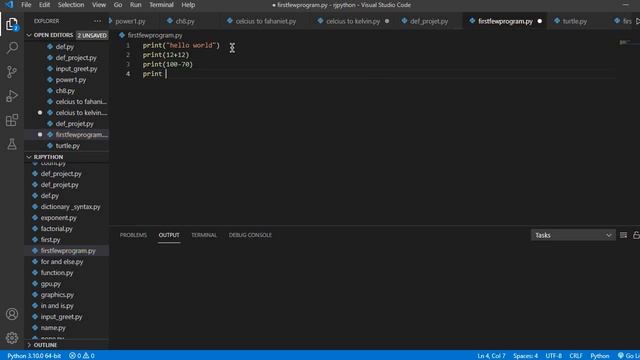640x360 pixels.
Task: Change the Spaces: 4 indentation setting
Action: click(525, 356)
